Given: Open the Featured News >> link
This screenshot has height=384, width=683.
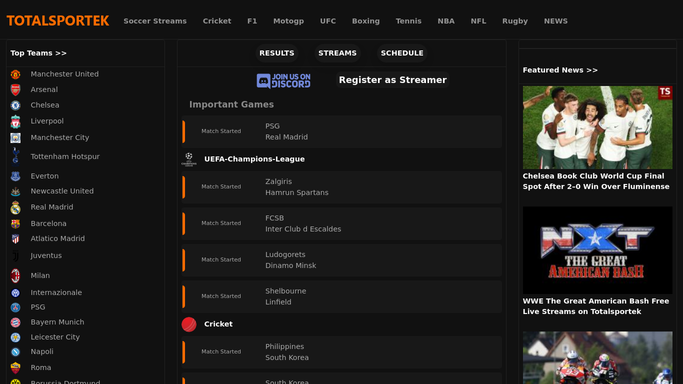Looking at the screenshot, I should tap(560, 70).
